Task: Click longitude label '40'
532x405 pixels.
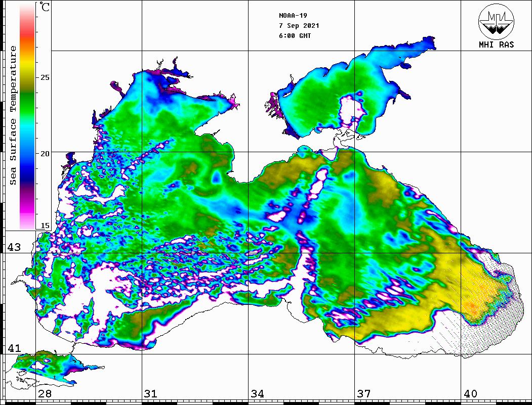Action: (470, 393)
